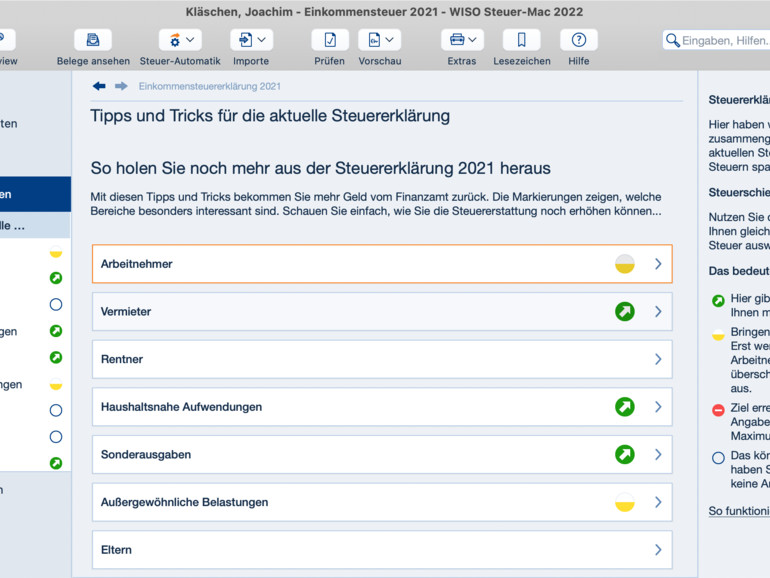Click the Lesezeichen bookmark icon

522,40
